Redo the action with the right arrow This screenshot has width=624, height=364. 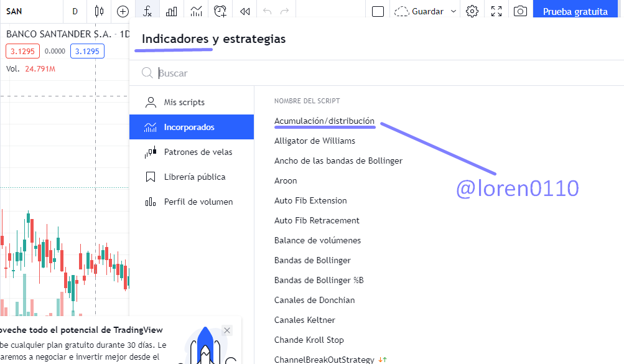(x=284, y=12)
